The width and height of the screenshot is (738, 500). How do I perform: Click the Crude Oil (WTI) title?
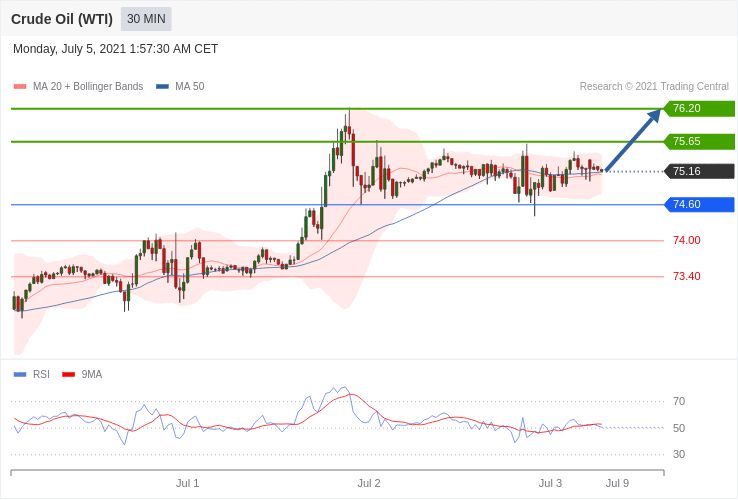coord(62,19)
